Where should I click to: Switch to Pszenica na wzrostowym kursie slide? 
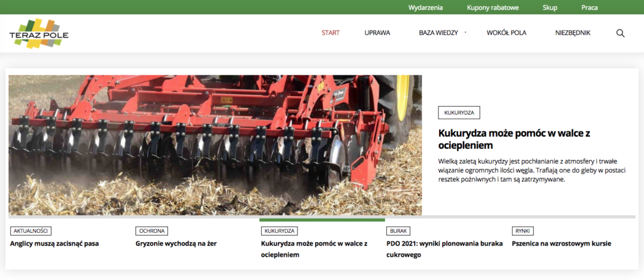(562, 244)
